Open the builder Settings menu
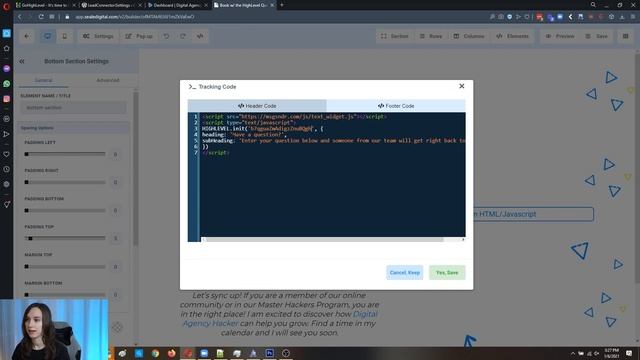This screenshot has height=360, width=640. pyautogui.click(x=98, y=36)
